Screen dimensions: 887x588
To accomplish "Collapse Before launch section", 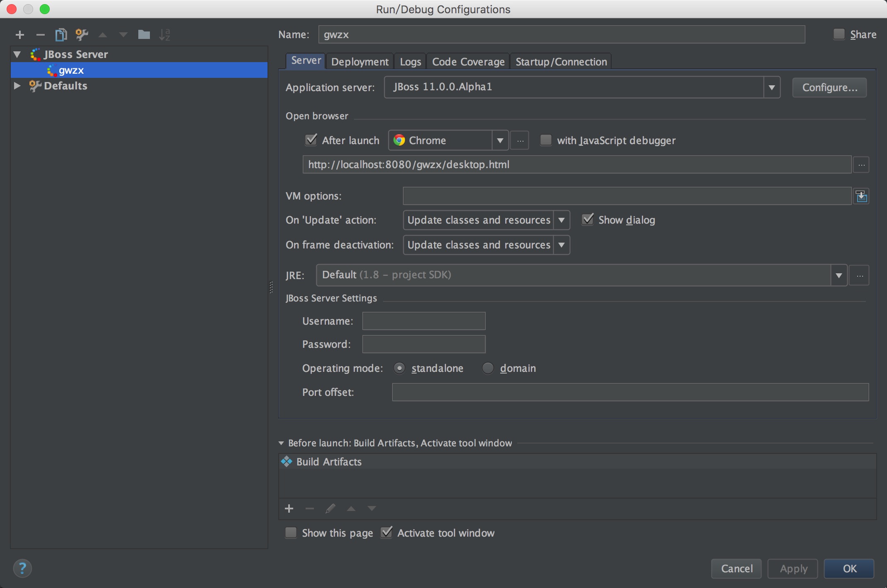I will point(281,443).
